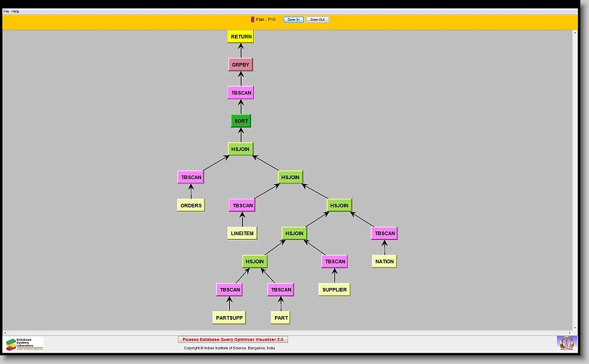Open the Help menu
The width and height of the screenshot is (589, 364).
click(x=15, y=12)
